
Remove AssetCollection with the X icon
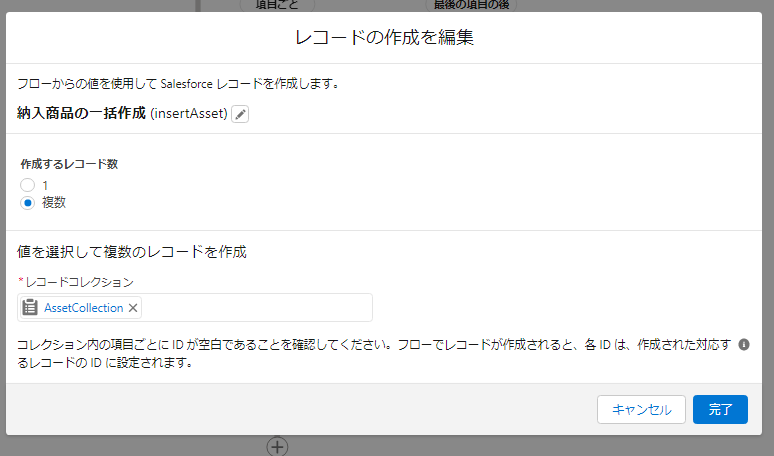pos(133,308)
